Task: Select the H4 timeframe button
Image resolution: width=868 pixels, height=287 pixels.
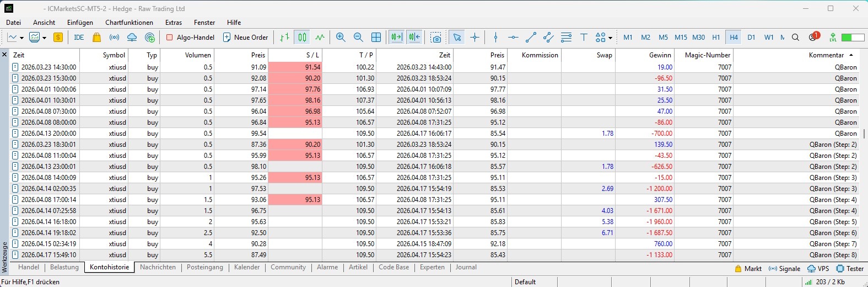Action: (734, 38)
